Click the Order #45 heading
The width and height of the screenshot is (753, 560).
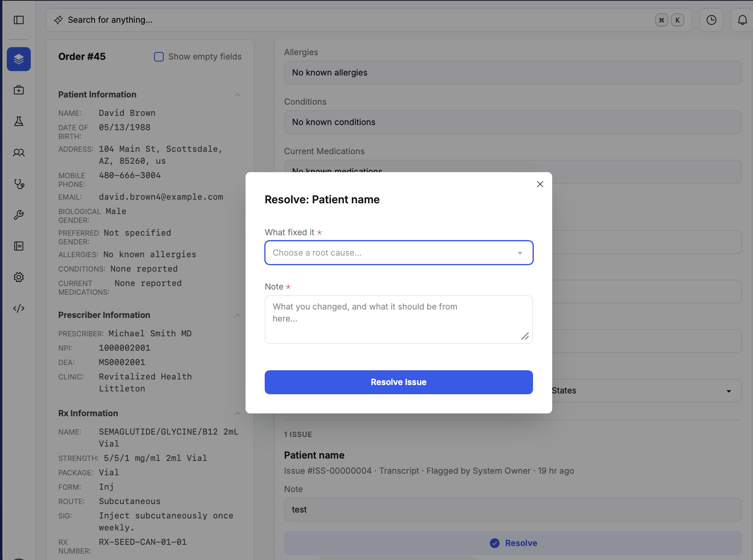(x=82, y=57)
